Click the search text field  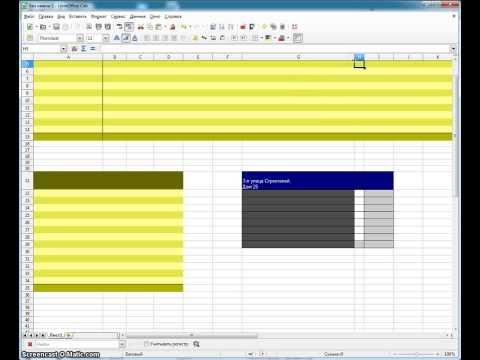coord(76,344)
